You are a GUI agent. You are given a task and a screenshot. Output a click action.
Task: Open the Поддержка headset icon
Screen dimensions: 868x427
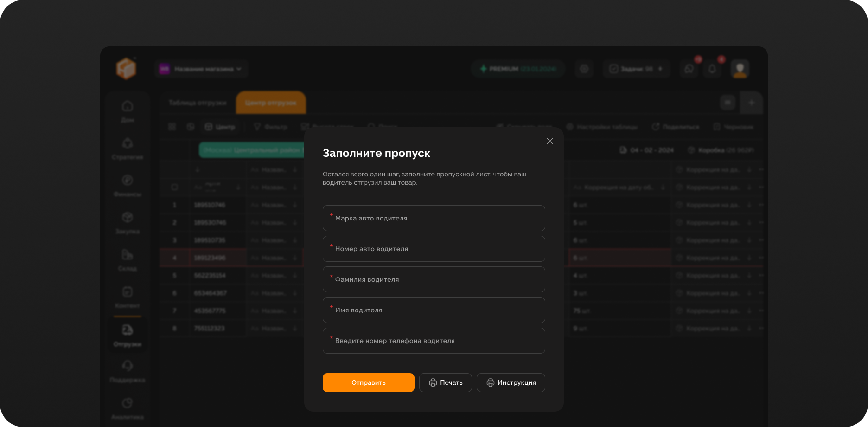[x=128, y=366]
